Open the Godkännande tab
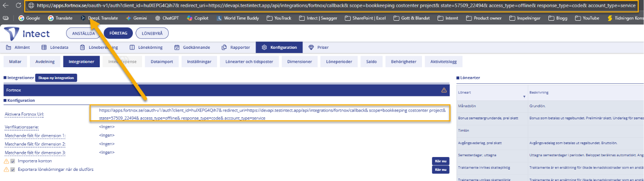The image size is (644, 181). click(192, 47)
